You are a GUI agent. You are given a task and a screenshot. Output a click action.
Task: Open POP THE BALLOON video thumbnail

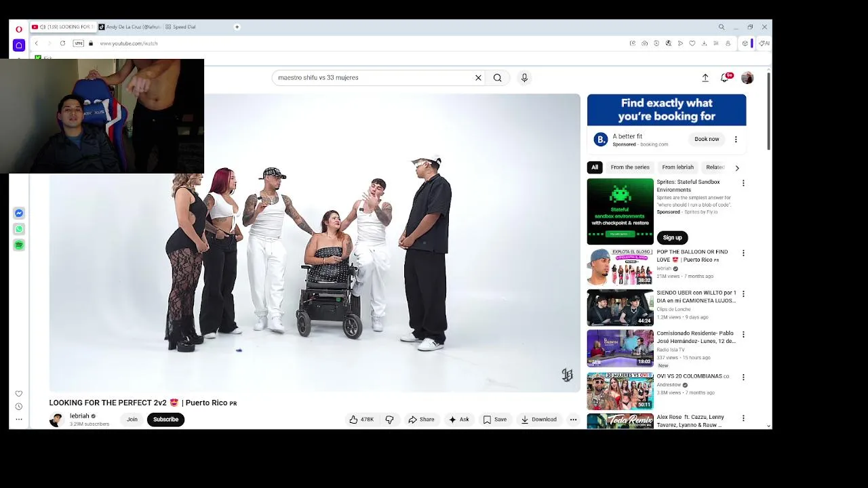pos(620,266)
